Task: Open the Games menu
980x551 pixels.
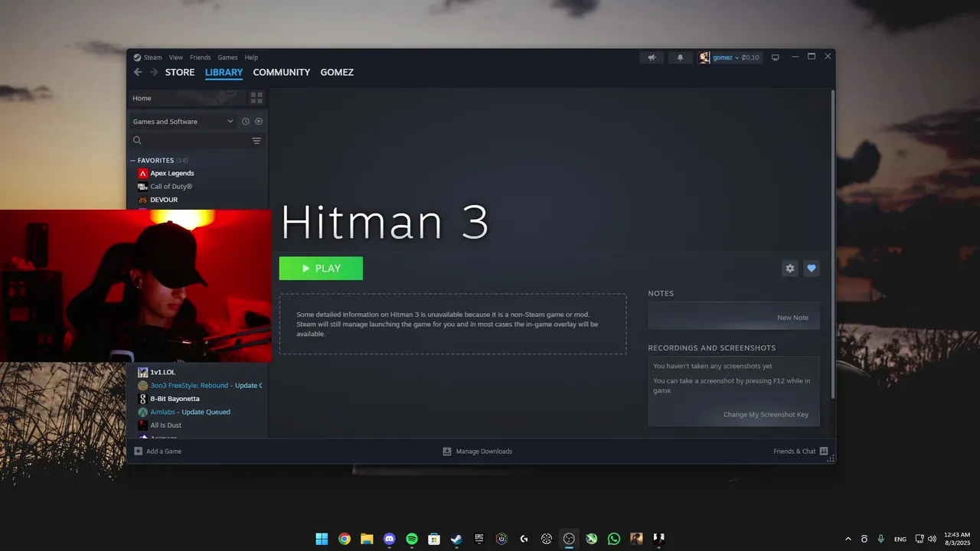Action: [x=227, y=57]
